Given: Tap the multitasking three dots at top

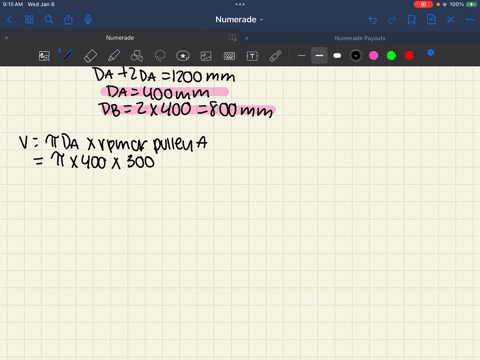Looking at the screenshot, I should click(x=240, y=4).
